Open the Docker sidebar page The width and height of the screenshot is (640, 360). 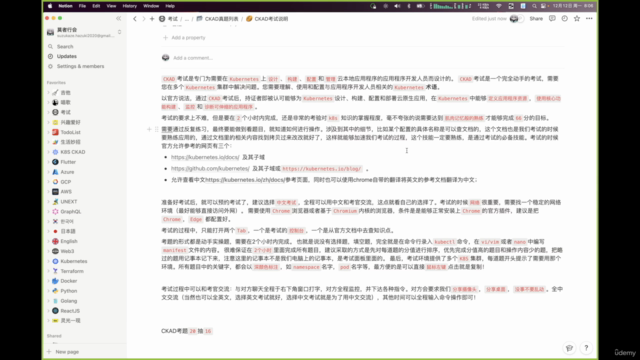[69, 281]
